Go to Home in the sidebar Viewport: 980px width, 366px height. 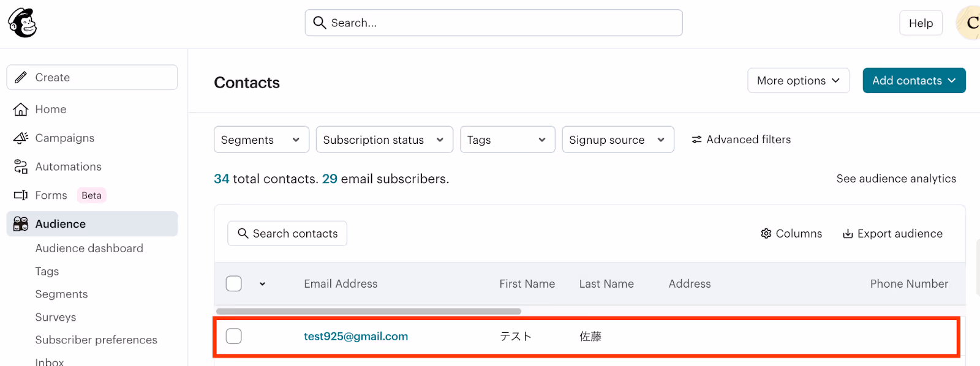coord(51,109)
